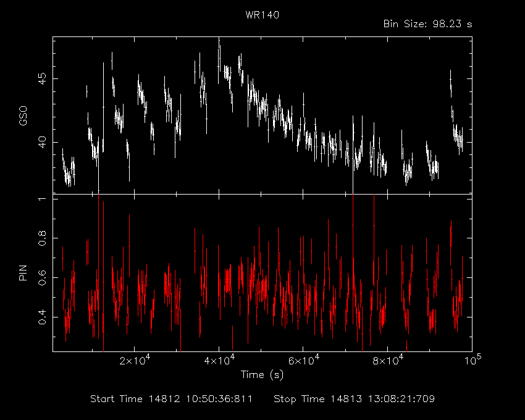Click the PIN y-axis label
This screenshot has width=525, height=420.
[x=23, y=272]
